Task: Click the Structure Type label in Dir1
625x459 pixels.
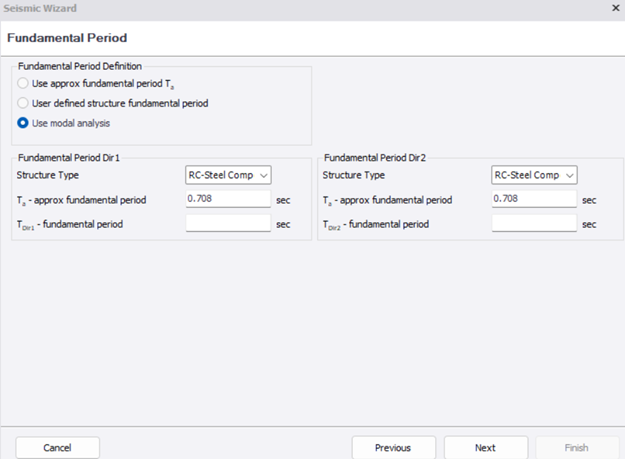Action: click(47, 175)
